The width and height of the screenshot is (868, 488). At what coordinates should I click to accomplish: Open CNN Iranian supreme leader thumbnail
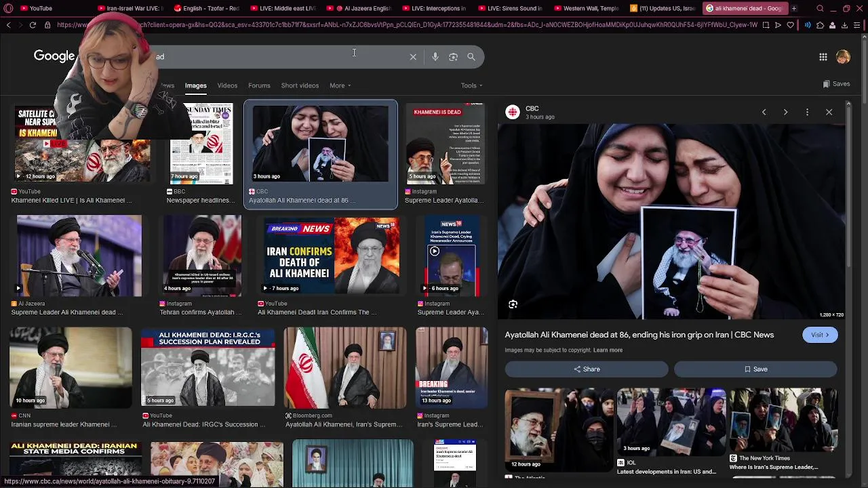coord(71,368)
